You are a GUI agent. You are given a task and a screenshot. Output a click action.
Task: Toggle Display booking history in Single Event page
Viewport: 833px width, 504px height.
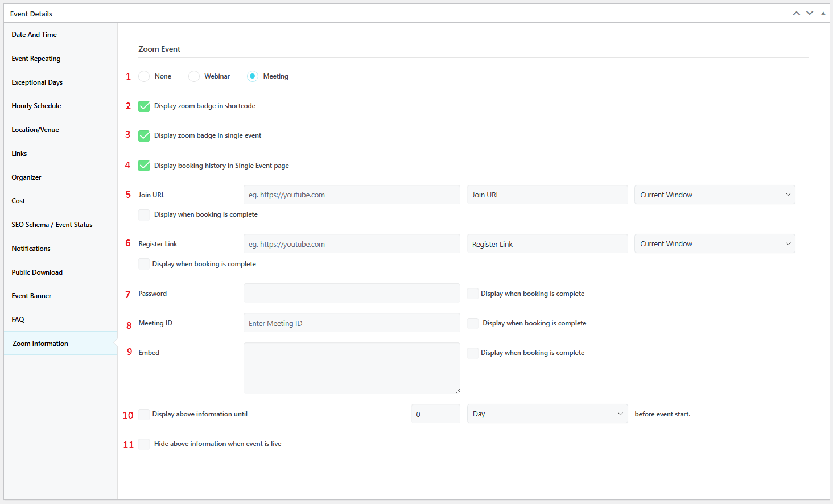(x=144, y=166)
